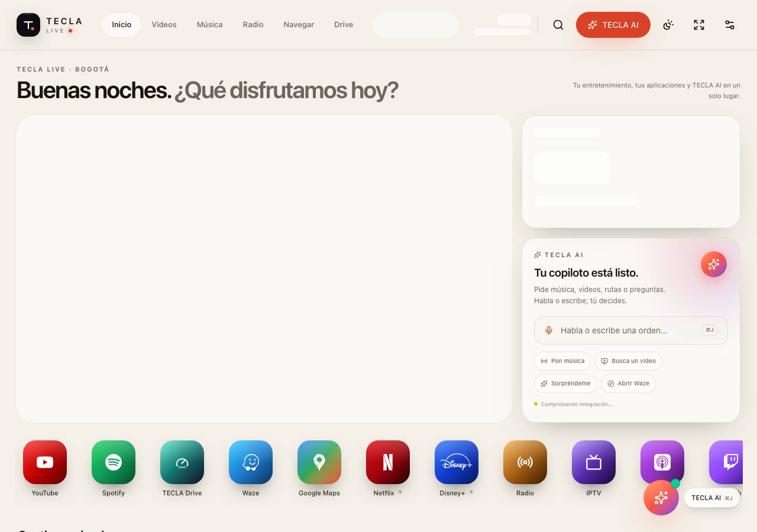
Task: Launch the Netflix app icon
Action: coord(388,462)
